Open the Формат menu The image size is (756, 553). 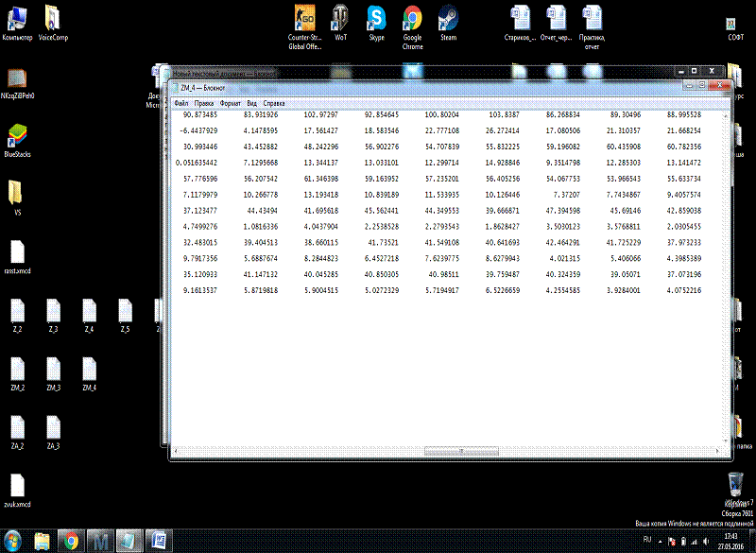click(231, 102)
